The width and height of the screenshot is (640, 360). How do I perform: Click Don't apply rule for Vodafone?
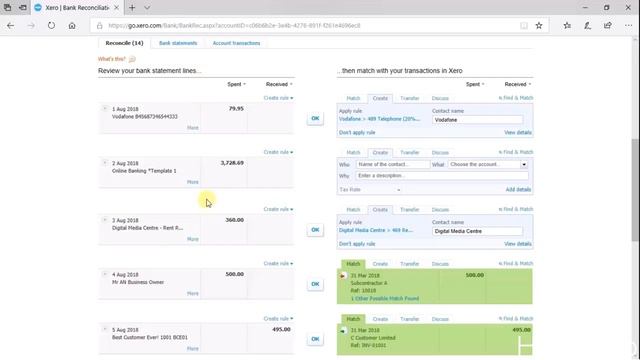[357, 133]
